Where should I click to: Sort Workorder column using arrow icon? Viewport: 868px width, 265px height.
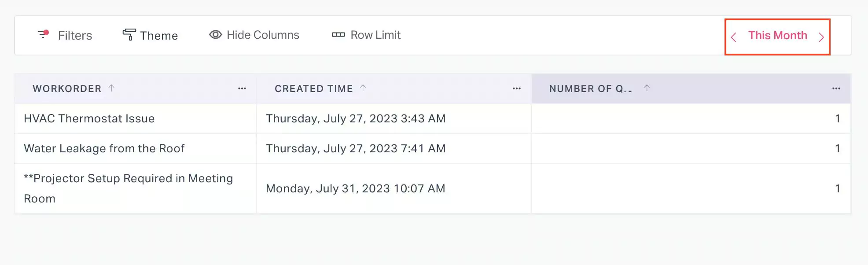pyautogui.click(x=111, y=88)
